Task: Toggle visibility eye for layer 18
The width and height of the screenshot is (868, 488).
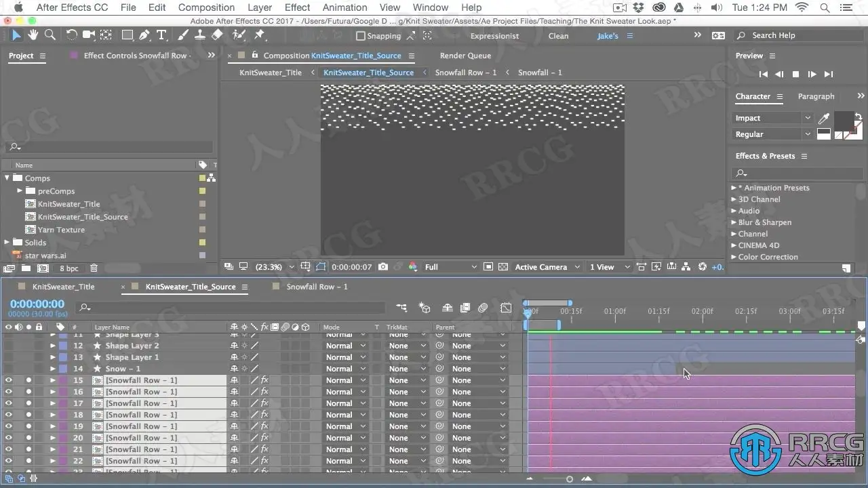Action: (x=9, y=415)
